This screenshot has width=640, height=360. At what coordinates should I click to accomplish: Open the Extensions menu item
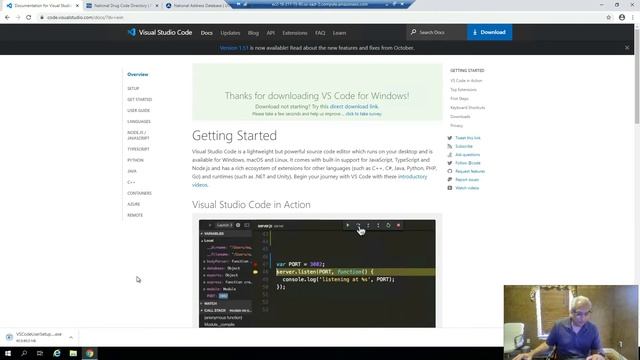click(295, 33)
